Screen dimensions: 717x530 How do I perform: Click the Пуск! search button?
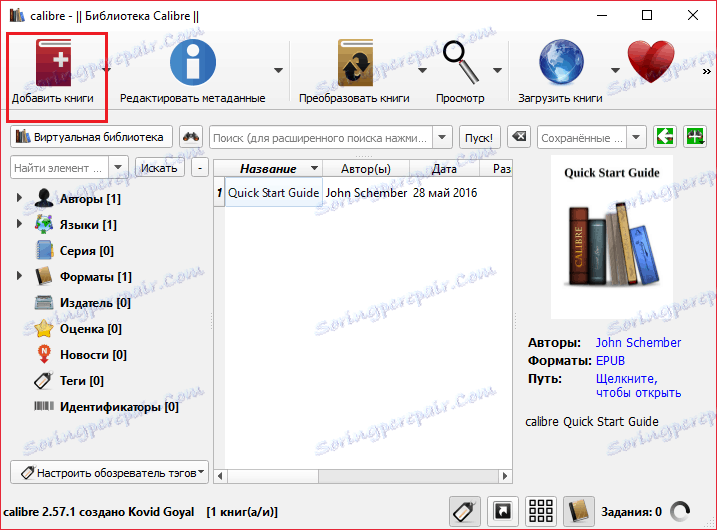[x=479, y=137]
